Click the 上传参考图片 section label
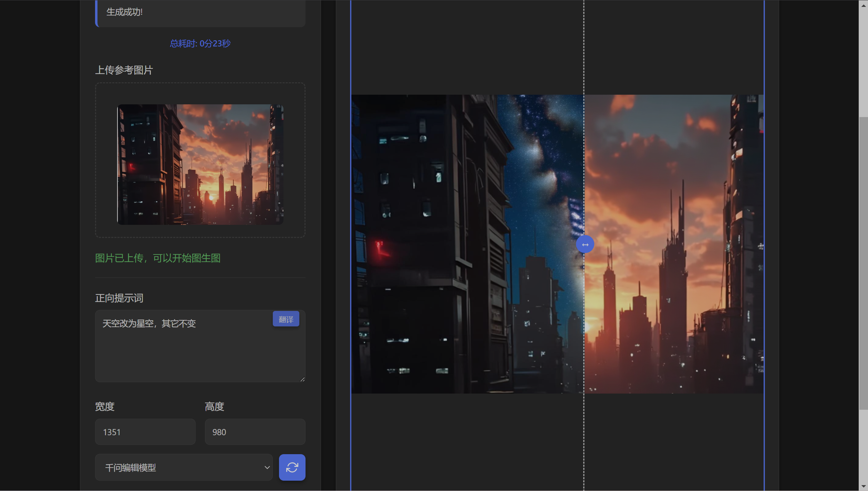The height and width of the screenshot is (491, 868). pos(124,70)
